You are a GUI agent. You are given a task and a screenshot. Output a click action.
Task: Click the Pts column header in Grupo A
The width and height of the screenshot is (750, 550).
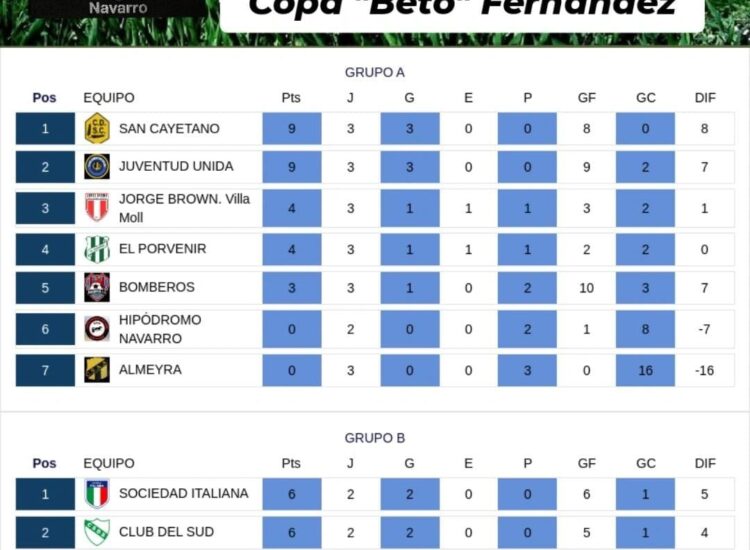291,98
